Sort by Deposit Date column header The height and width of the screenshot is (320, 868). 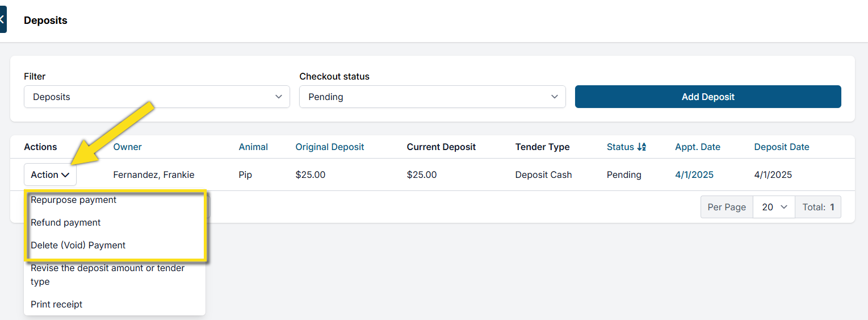click(x=781, y=147)
